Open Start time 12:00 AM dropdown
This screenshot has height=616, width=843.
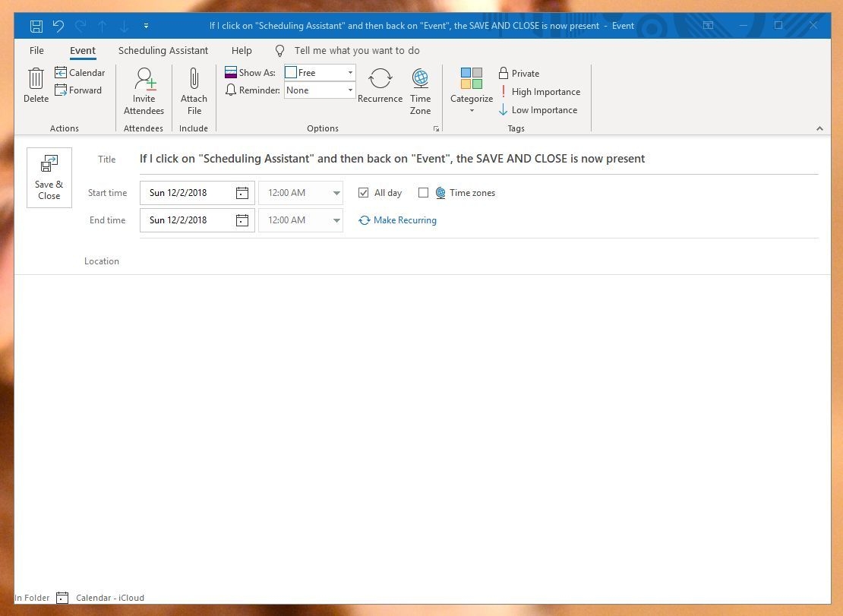(301, 192)
